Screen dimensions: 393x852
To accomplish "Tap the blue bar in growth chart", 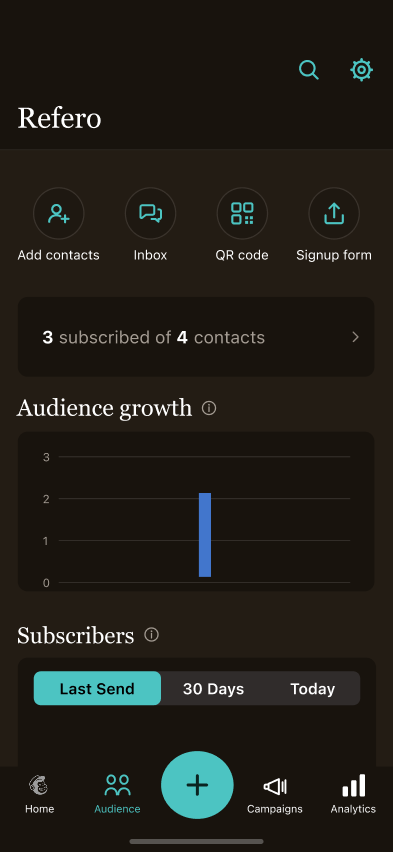I will (x=205, y=535).
